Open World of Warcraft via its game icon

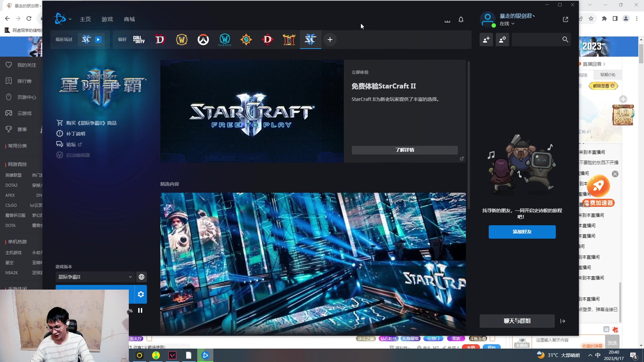[181, 39]
